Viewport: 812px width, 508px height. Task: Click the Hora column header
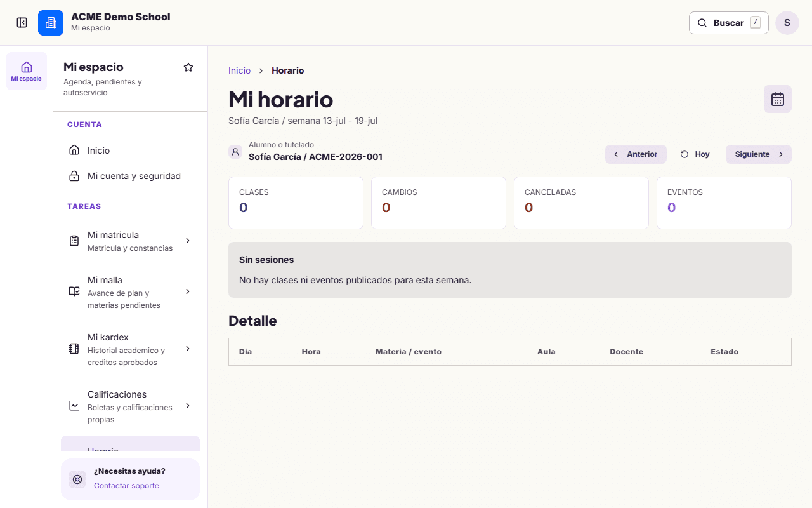(311, 352)
